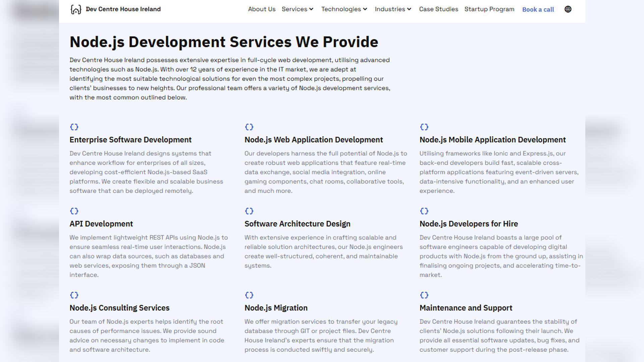This screenshot has height=362, width=644.
Task: Click the code brackets icon above Node.js Developers for Hire
Action: [x=424, y=211]
